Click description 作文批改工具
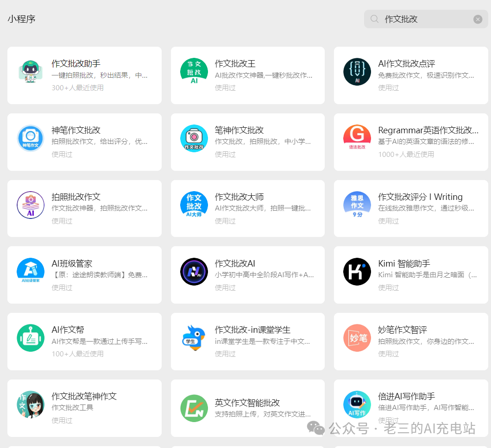 click(x=72, y=408)
